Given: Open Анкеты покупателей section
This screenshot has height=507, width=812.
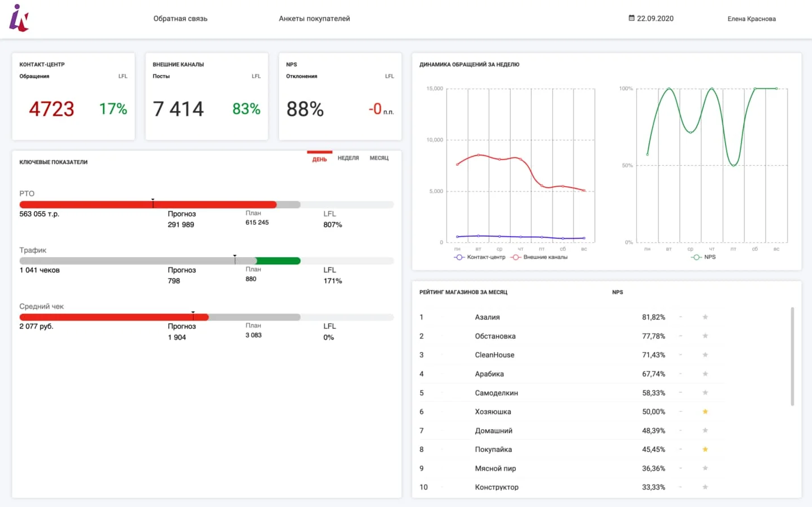Looking at the screenshot, I should tap(314, 19).
